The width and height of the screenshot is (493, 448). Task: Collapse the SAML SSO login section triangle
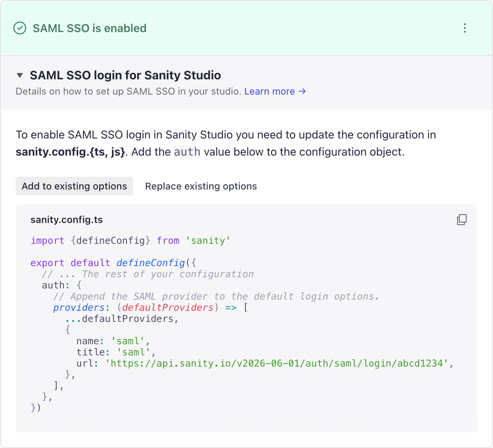(20, 75)
